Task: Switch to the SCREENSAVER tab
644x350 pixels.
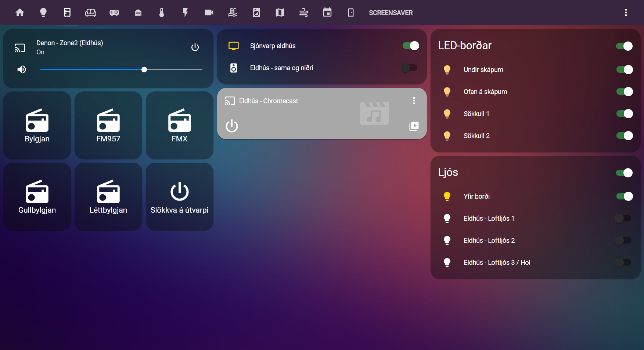Action: pyautogui.click(x=391, y=13)
